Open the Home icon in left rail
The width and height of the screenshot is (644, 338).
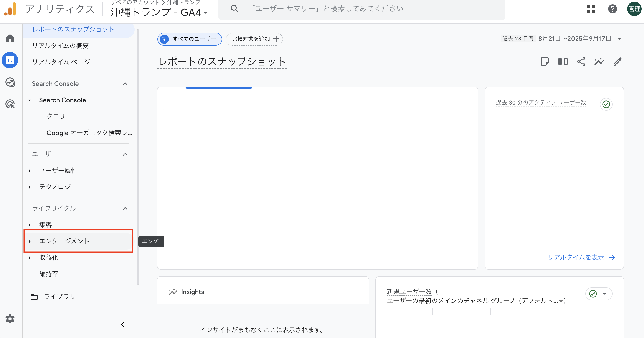point(10,38)
